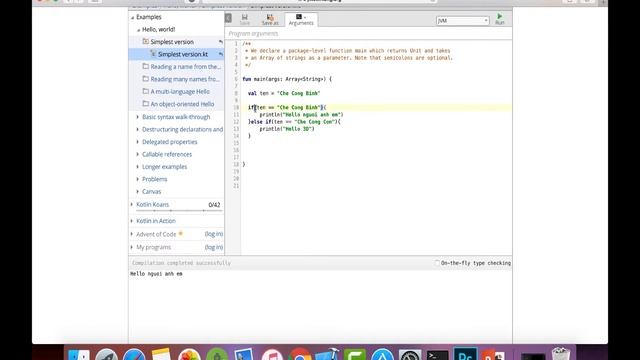Click the 0/42 Koans progress count
The image size is (640, 360).
214,205
